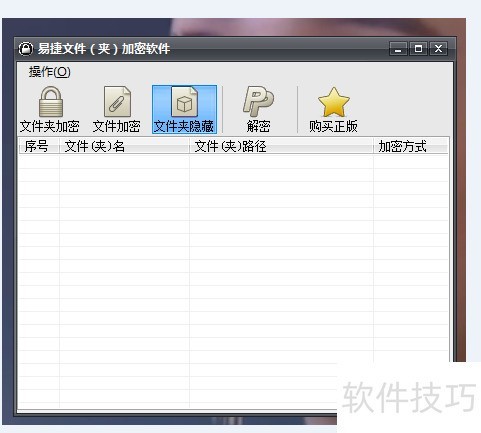Click the 文件加密 toolbar label
The height and width of the screenshot is (433, 481).
[117, 126]
